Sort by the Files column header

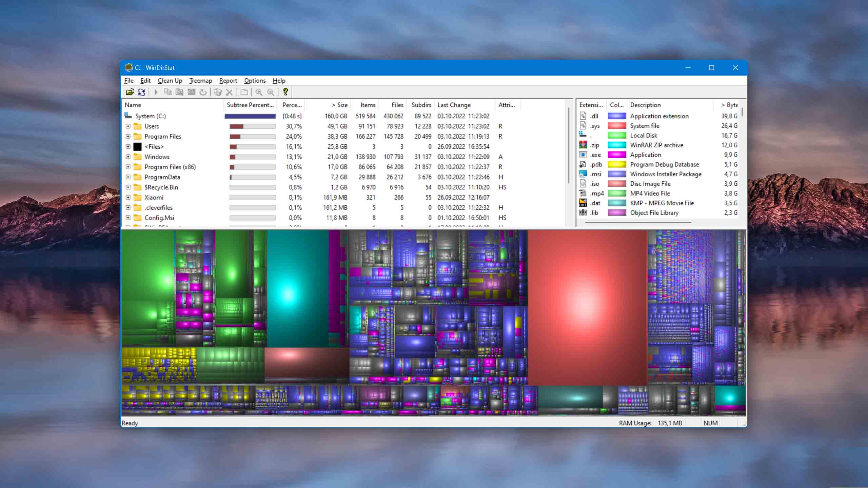pyautogui.click(x=392, y=105)
